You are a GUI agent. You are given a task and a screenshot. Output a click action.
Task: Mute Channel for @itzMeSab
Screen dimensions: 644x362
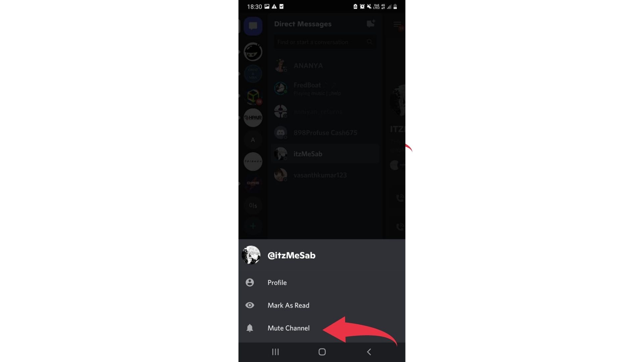(x=288, y=327)
